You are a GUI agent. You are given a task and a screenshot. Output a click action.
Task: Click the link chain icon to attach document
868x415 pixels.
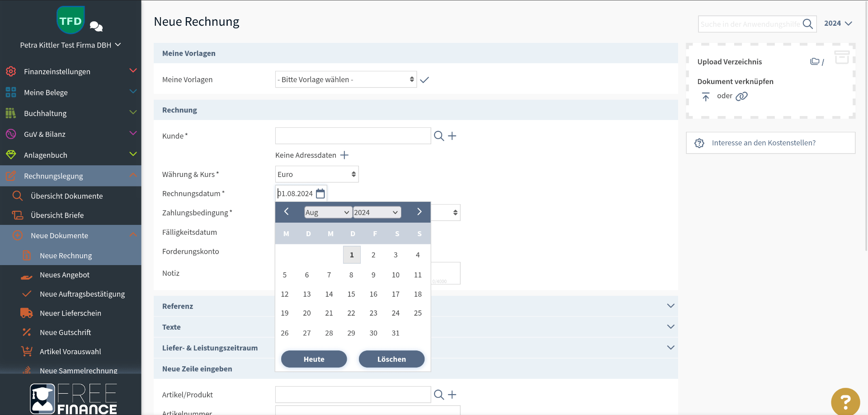(741, 96)
